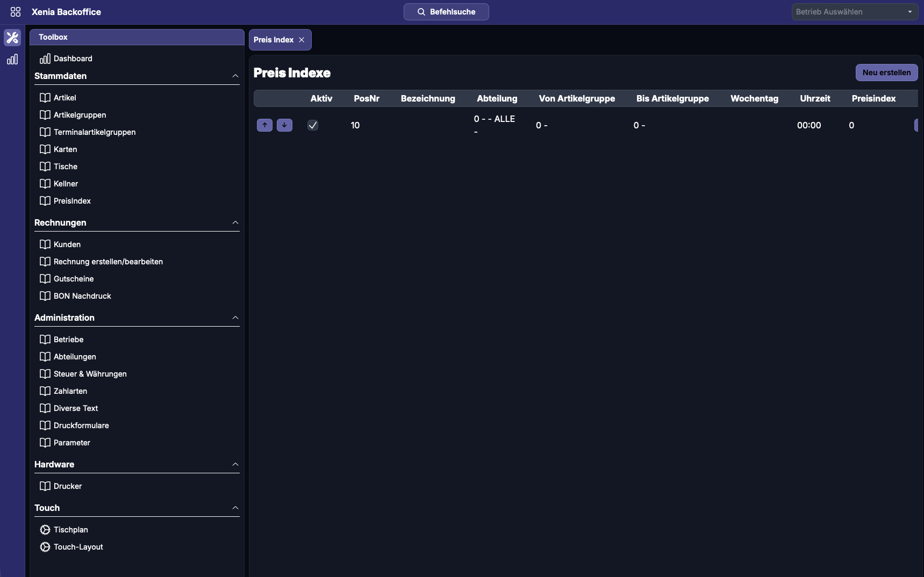This screenshot has width=924, height=577.
Task: Click the Neu erstellen button
Action: click(x=886, y=73)
